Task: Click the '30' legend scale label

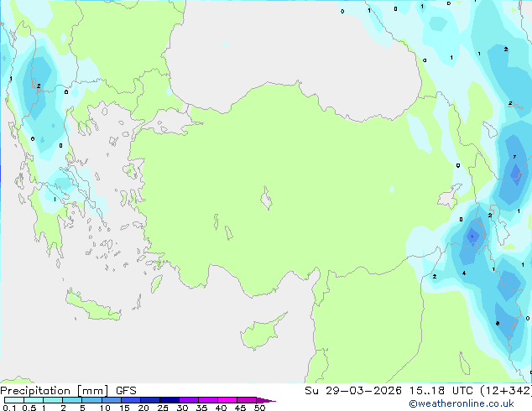Action: coord(183,408)
